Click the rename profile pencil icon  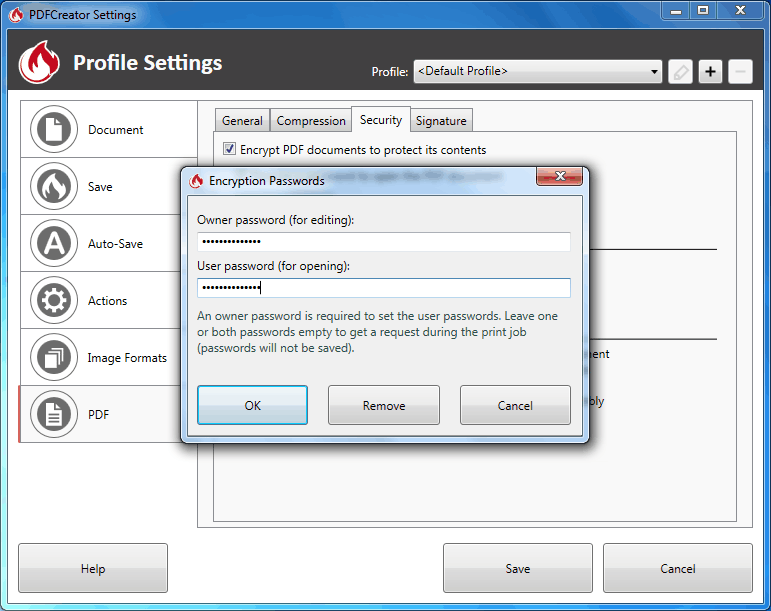(x=681, y=72)
